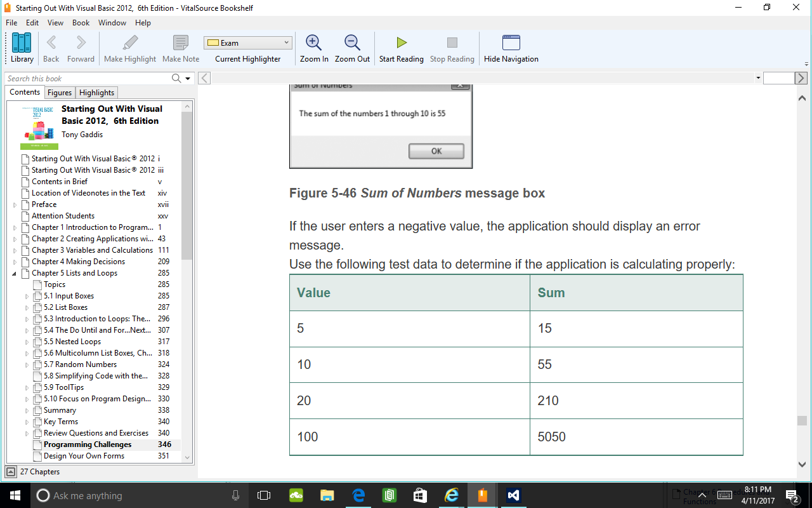812x508 pixels.
Task: Open the Windows Start menu
Action: [x=15, y=495]
